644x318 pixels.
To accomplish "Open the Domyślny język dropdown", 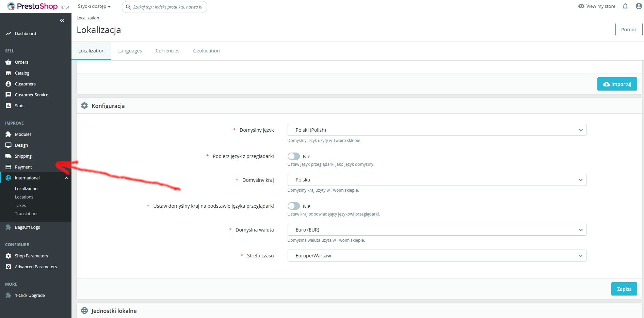I will pos(437,130).
